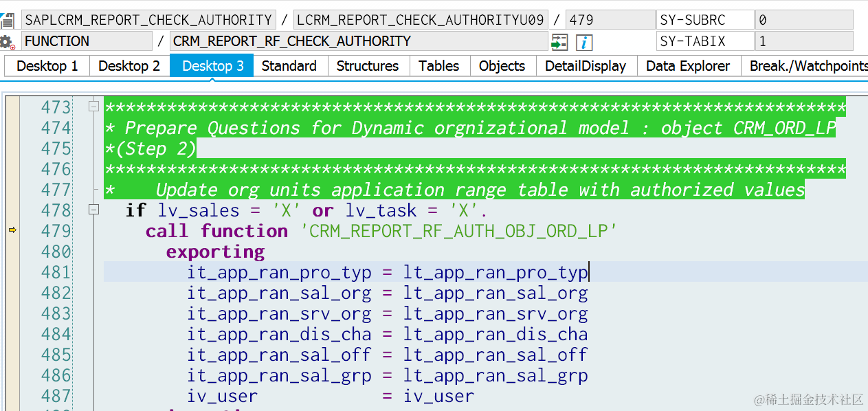Viewport: 868px width, 411px height.
Task: Switch to the Desktop 1 tab
Action: click(x=47, y=66)
